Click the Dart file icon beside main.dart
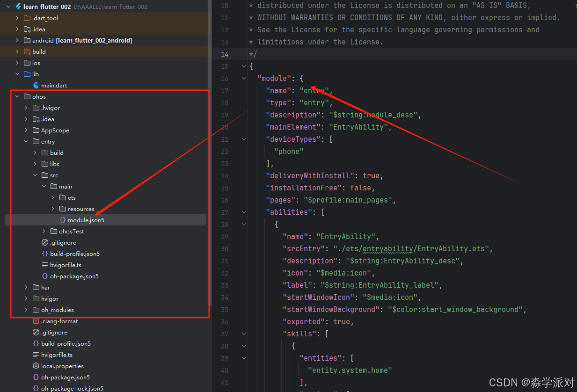 pyautogui.click(x=36, y=85)
